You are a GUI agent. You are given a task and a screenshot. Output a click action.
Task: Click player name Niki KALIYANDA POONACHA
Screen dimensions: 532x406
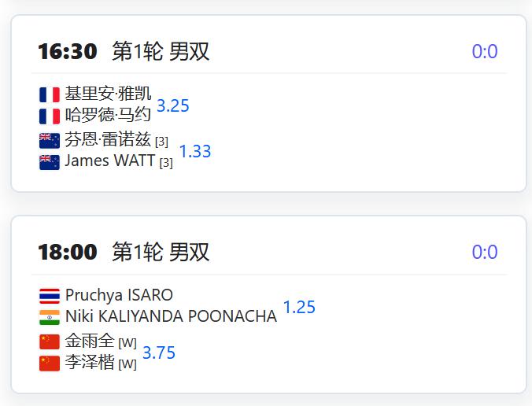point(171,316)
